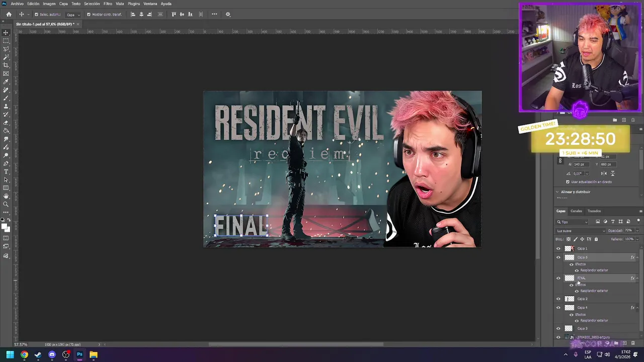Select the Clone Stamp tool
The width and height of the screenshot is (644, 362).
[6, 106]
